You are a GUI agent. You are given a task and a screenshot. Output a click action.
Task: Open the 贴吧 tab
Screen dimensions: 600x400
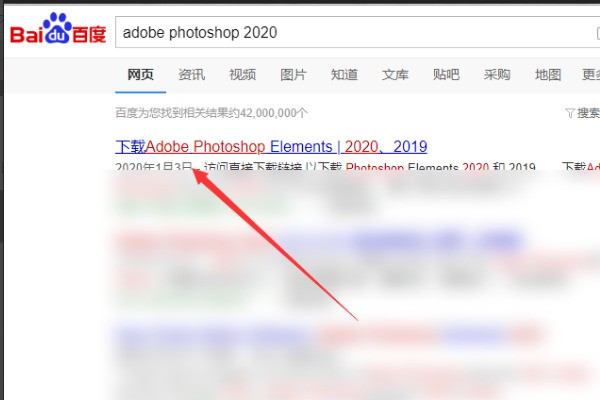(446, 74)
